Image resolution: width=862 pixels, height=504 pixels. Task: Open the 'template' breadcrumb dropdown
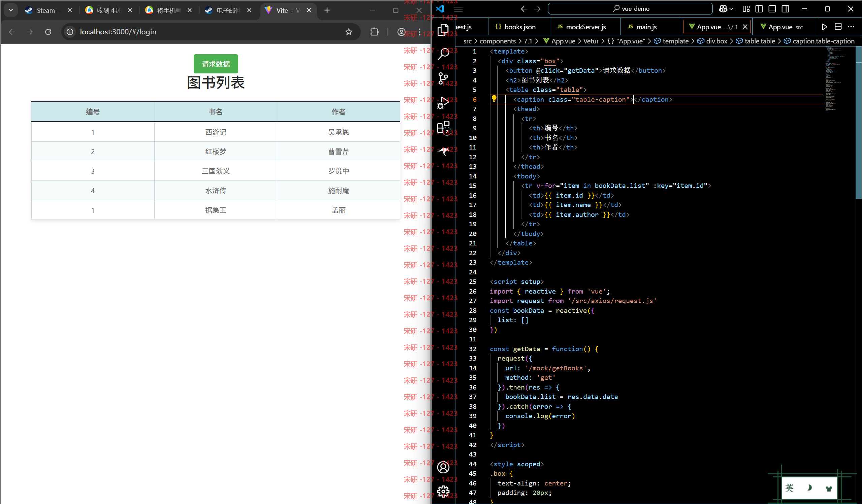point(671,41)
